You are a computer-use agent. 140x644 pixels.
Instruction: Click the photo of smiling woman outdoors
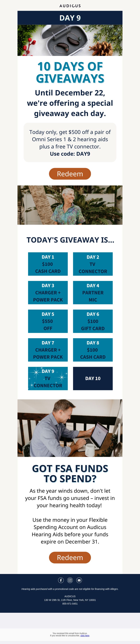pyautogui.click(x=70, y=205)
